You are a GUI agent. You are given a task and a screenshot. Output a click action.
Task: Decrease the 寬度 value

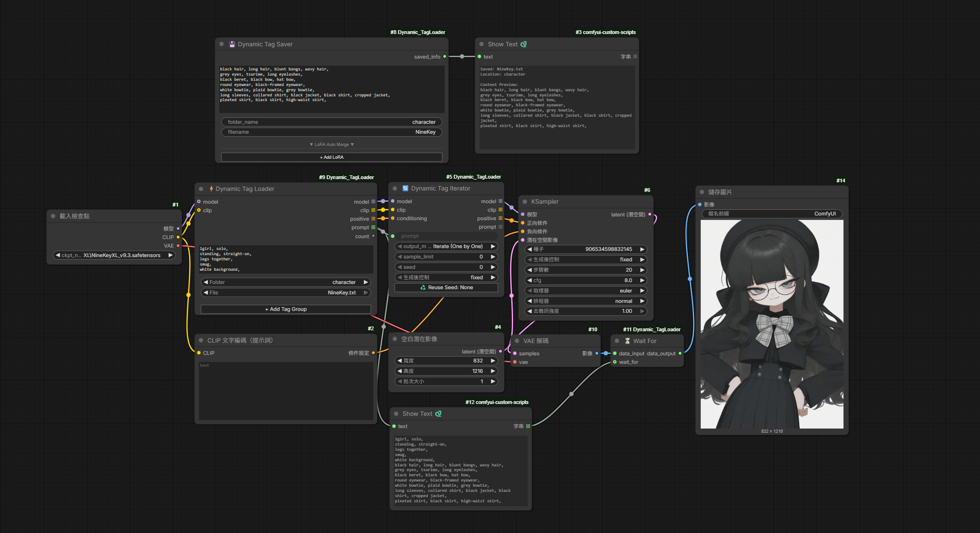400,361
